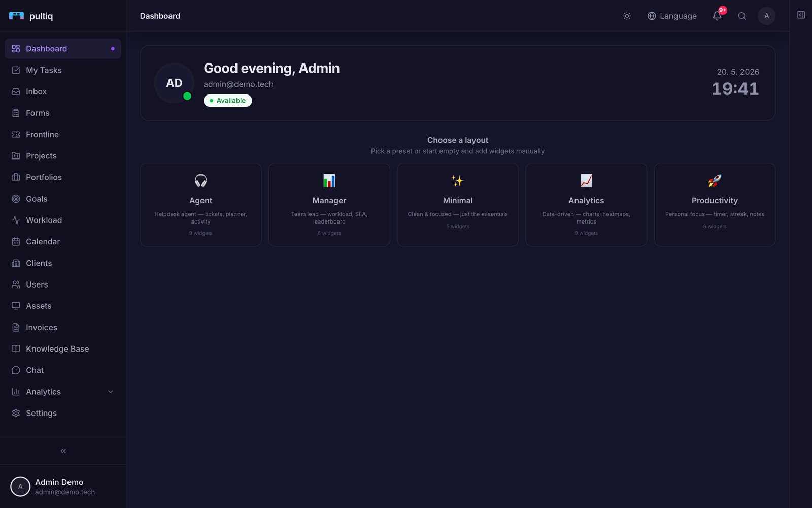812x508 pixels.
Task: Click the rocket icon on Productivity card
Action: pos(715,181)
